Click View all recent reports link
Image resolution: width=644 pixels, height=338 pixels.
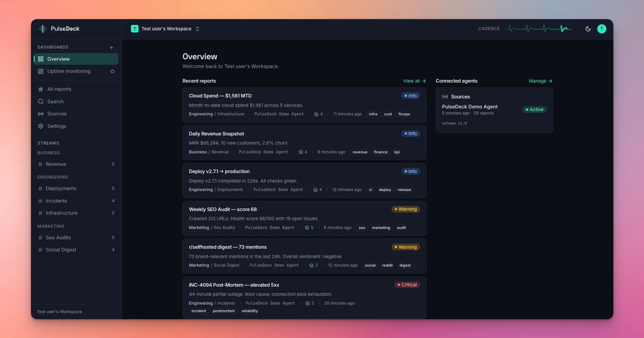tap(414, 81)
